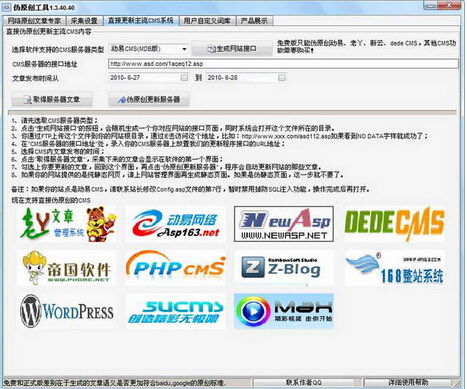Click the Max video player logo
The image size is (467, 389).
(284, 311)
